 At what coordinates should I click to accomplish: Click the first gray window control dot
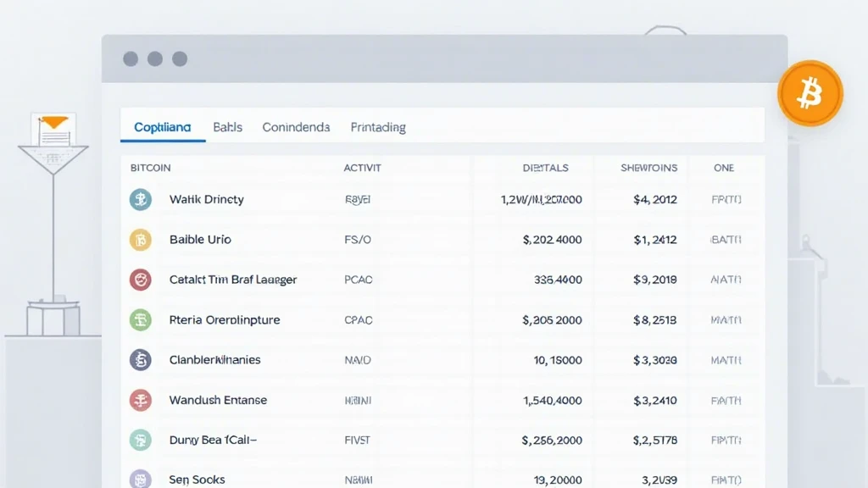(131, 58)
